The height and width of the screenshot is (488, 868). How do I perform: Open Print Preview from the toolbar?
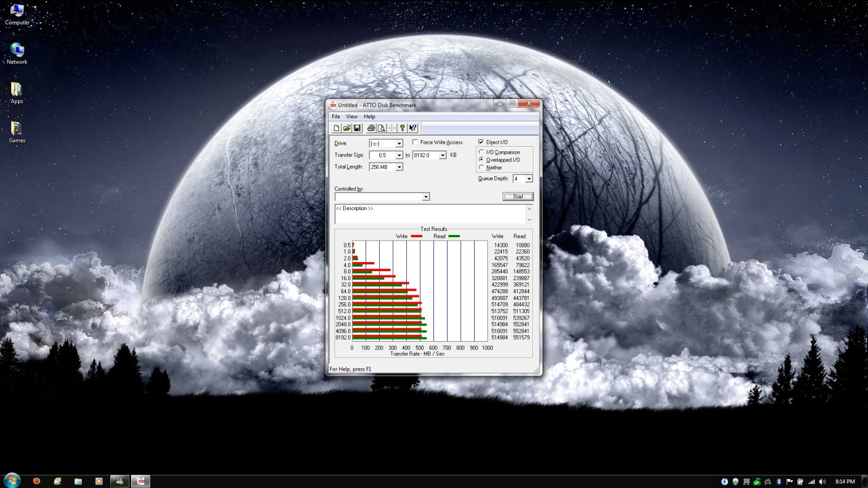(x=381, y=128)
